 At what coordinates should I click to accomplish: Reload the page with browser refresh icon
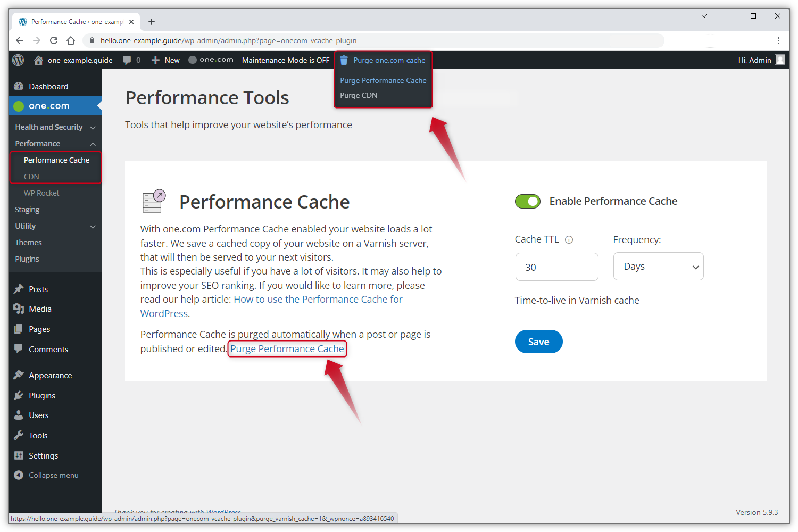tap(54, 40)
